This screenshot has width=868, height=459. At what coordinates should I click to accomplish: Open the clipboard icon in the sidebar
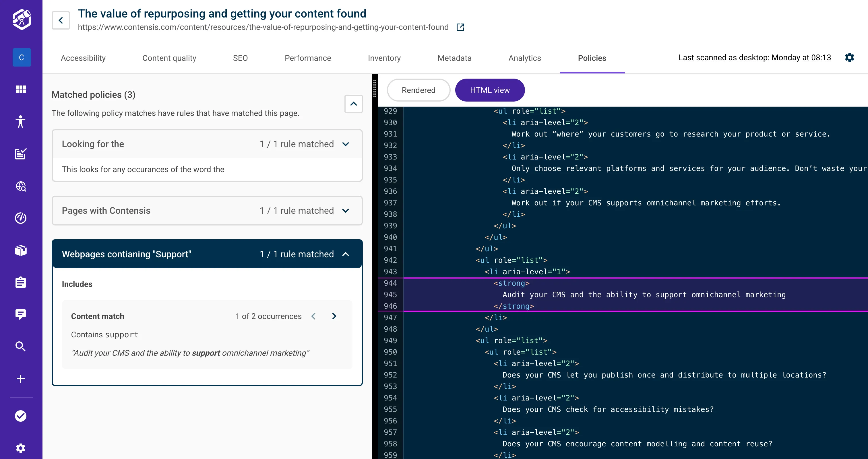[21, 282]
